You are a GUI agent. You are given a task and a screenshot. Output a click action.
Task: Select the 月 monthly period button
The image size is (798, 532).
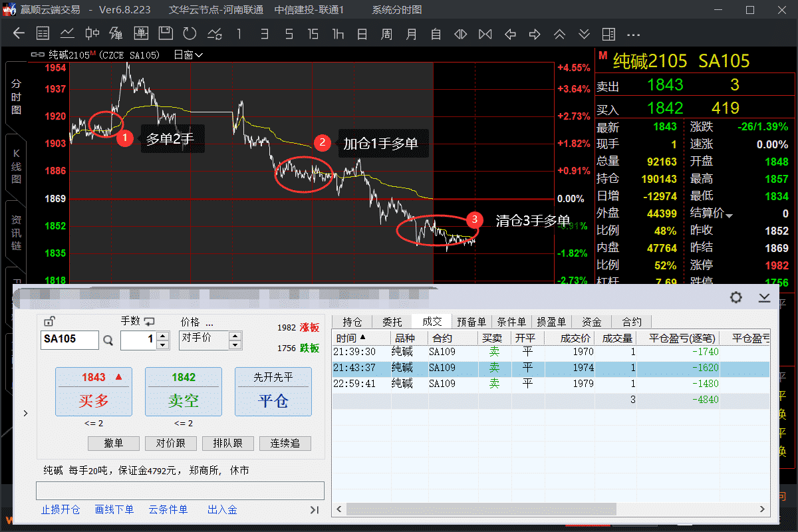coord(412,34)
